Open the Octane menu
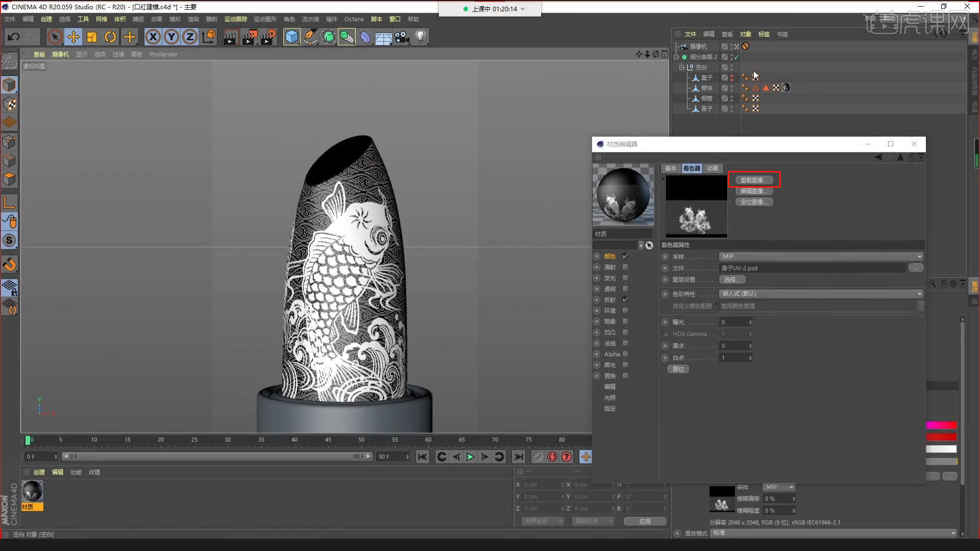 coord(354,19)
